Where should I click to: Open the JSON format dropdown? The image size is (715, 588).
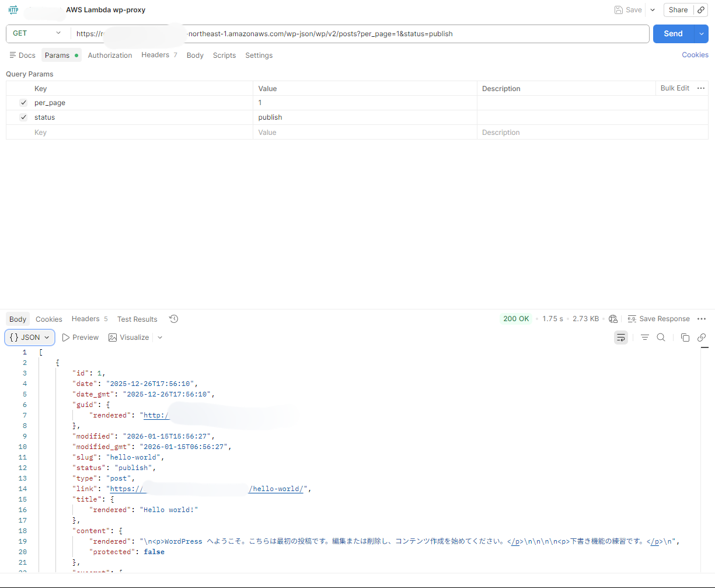[x=30, y=338]
